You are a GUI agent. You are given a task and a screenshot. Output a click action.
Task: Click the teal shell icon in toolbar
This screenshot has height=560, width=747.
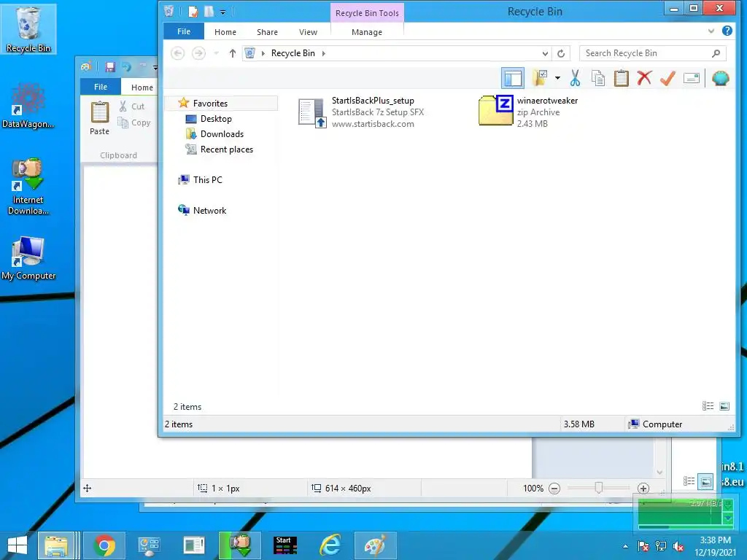720,78
